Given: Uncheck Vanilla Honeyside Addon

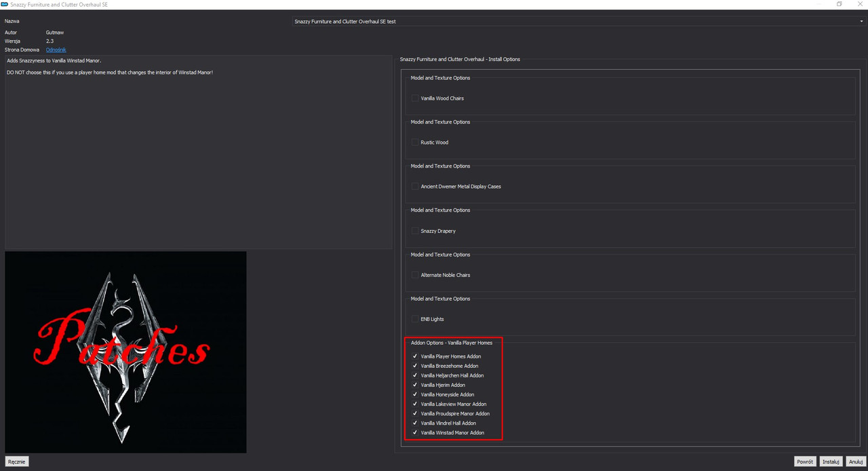Looking at the screenshot, I should tap(415, 394).
